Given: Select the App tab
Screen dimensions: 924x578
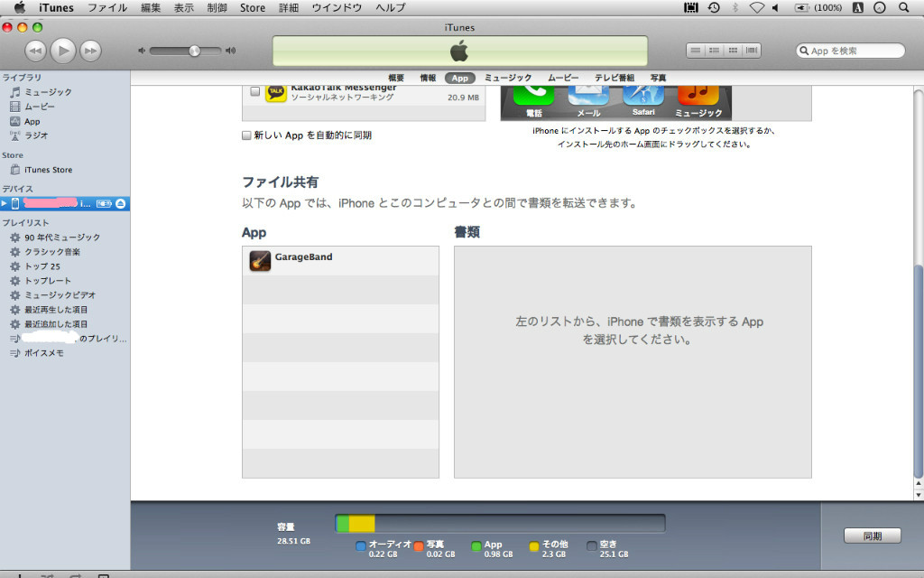Looking at the screenshot, I should pos(460,78).
